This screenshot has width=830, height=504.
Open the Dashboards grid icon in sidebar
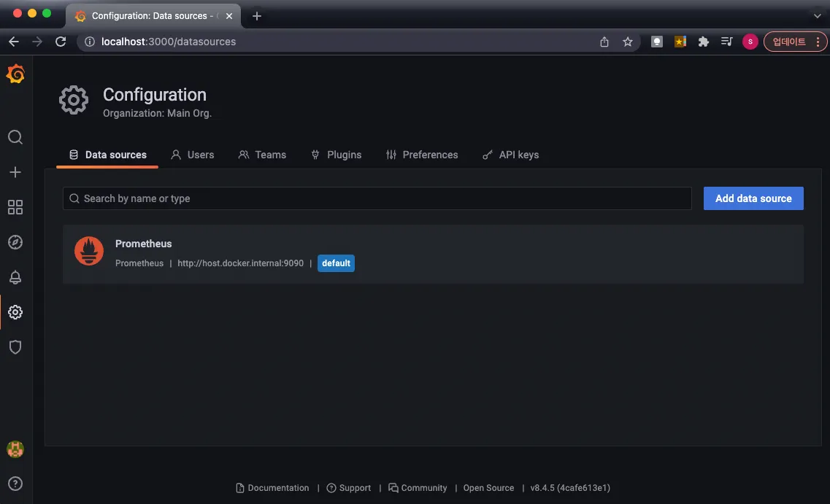tap(15, 207)
